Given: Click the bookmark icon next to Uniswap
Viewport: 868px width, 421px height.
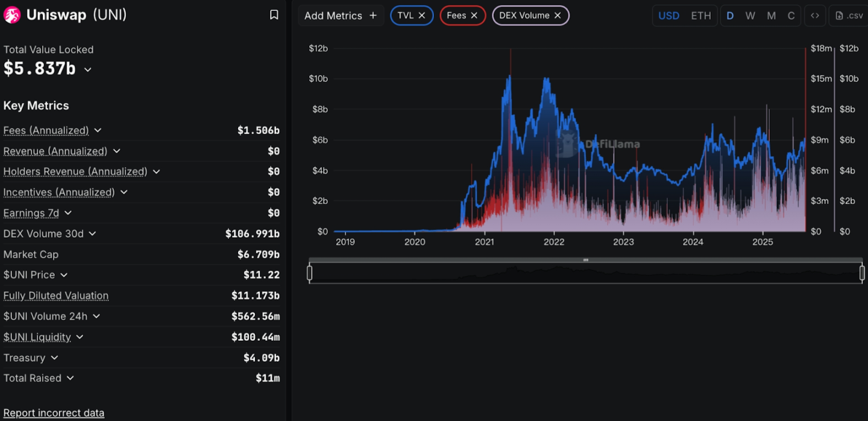Looking at the screenshot, I should (x=274, y=15).
